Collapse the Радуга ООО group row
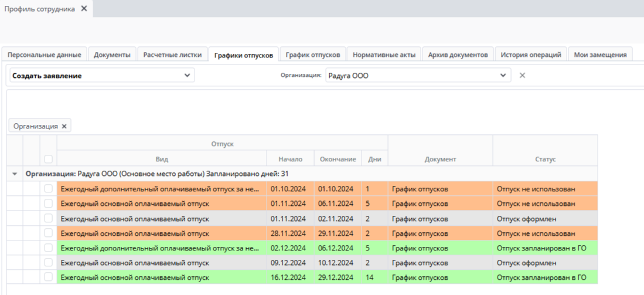 point(15,174)
